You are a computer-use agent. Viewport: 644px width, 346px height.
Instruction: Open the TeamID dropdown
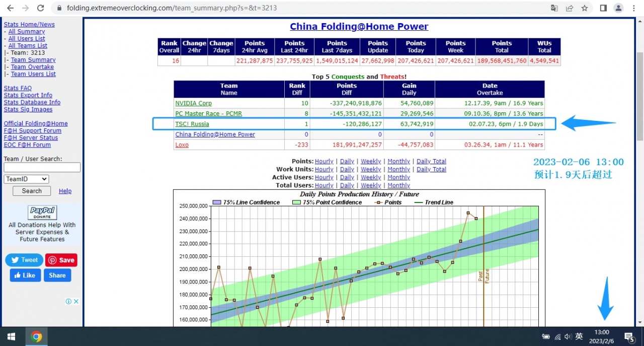click(26, 179)
